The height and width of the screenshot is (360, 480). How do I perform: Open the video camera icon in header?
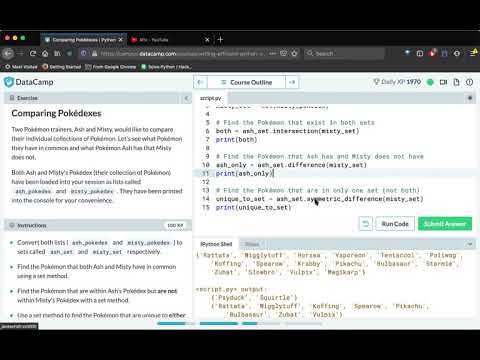[x=443, y=82]
